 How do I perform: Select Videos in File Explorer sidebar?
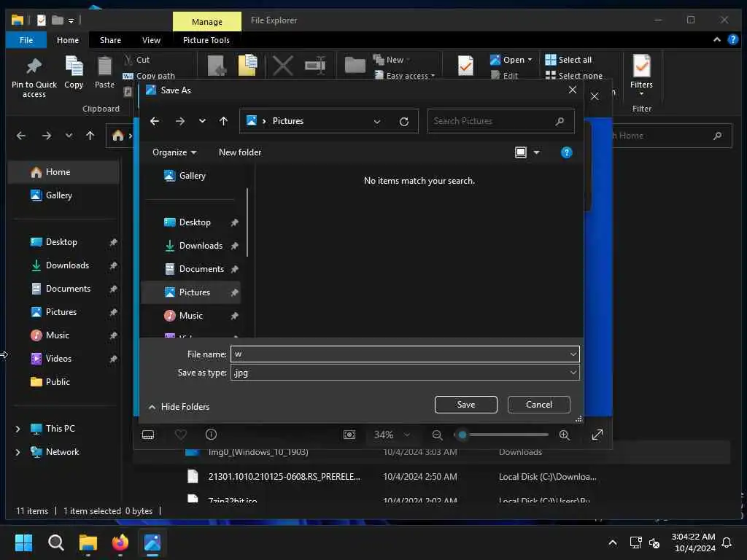pos(58,359)
